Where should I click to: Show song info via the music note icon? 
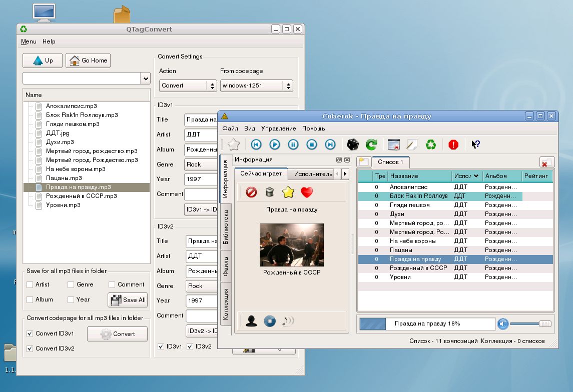click(288, 321)
